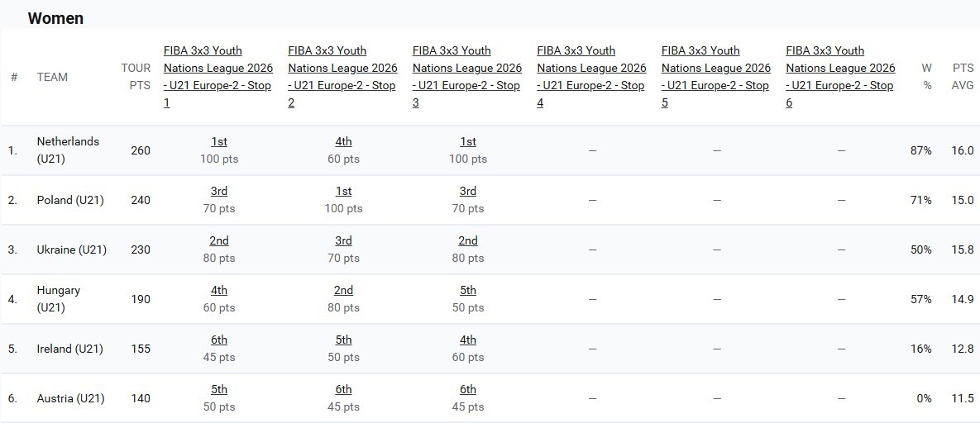980x423 pixels.
Task: Click Hungary's 5th place result in Stop 3
Action: [467, 291]
